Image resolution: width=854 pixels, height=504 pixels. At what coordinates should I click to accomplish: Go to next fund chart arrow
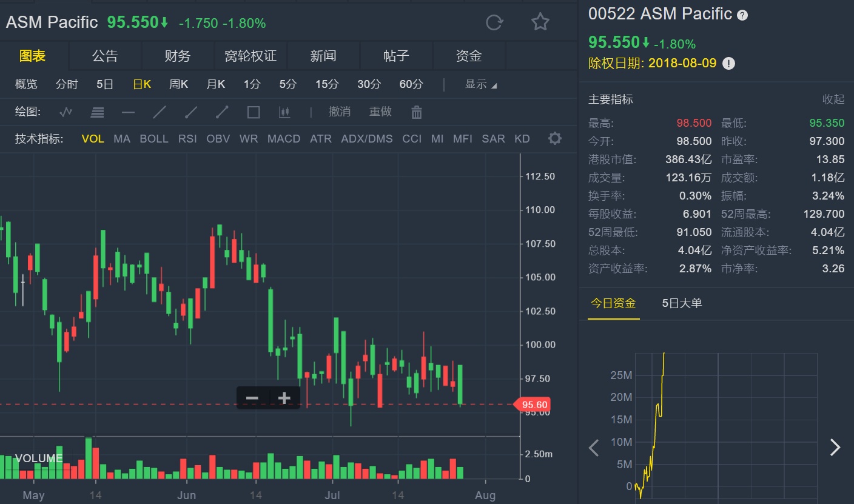click(835, 448)
